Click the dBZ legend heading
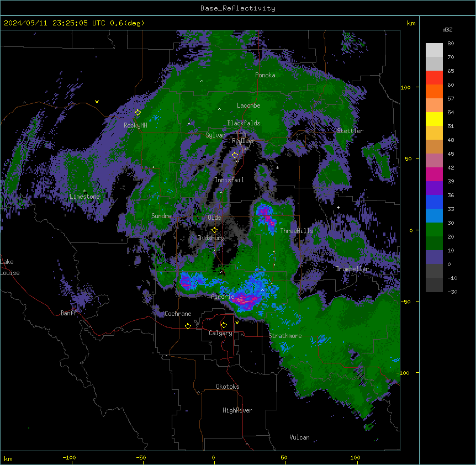 (x=447, y=29)
